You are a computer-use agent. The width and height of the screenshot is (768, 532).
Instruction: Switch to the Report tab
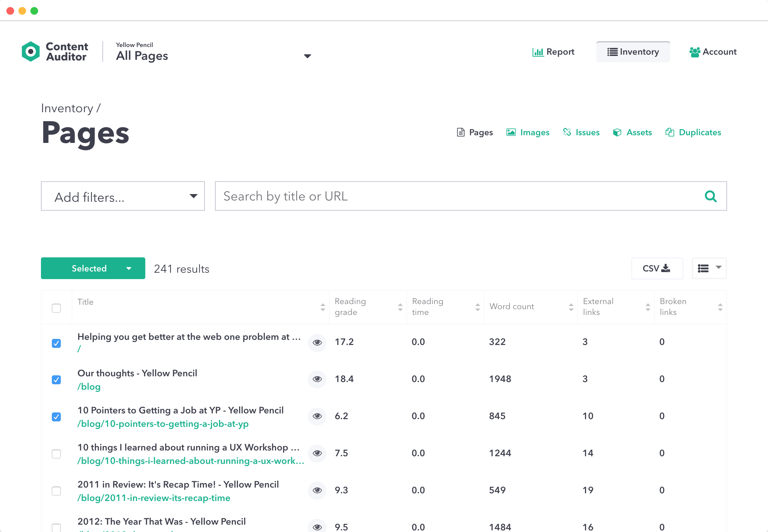(553, 52)
